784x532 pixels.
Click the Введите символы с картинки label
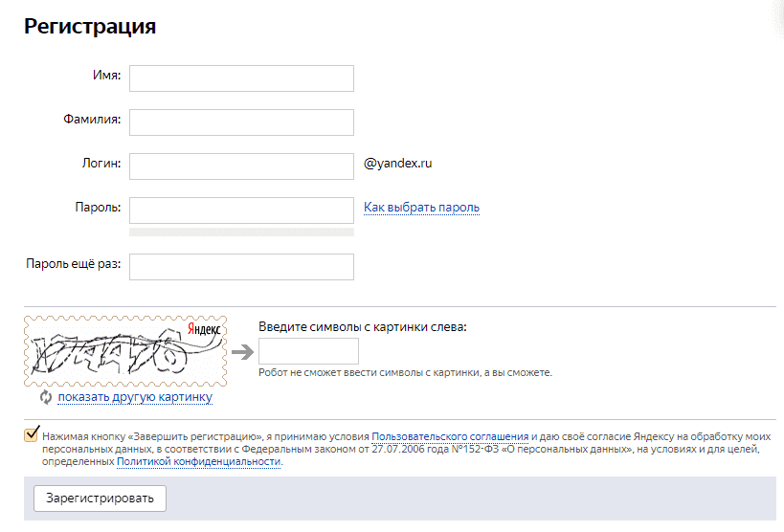tap(363, 327)
